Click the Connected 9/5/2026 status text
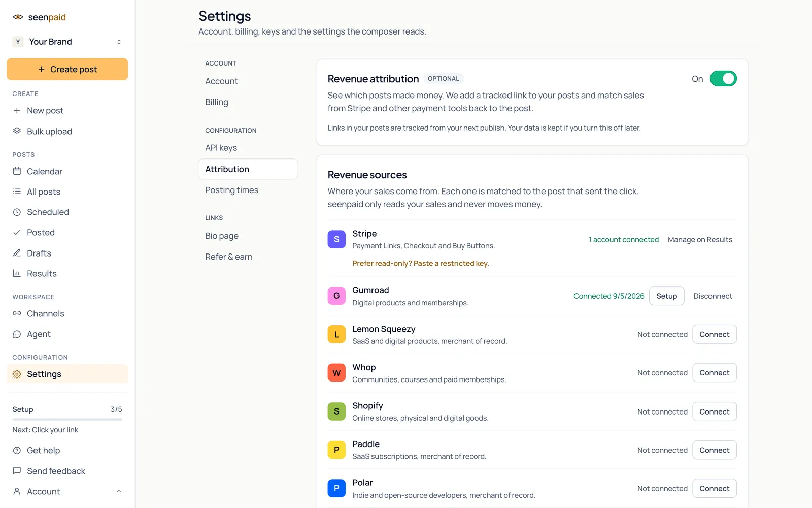 pos(608,296)
